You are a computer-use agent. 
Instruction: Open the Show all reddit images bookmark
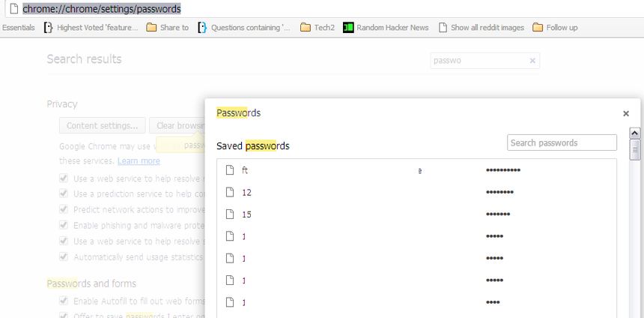tap(481, 28)
